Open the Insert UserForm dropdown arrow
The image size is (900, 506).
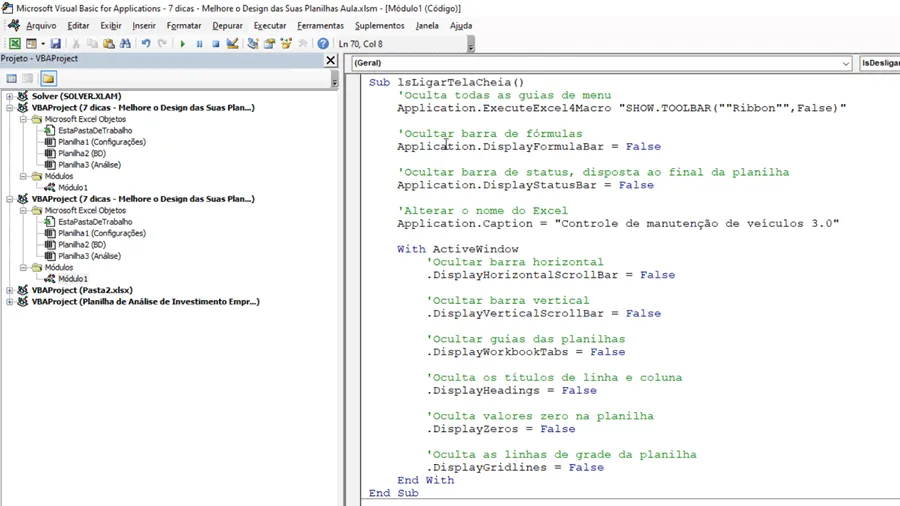42,44
